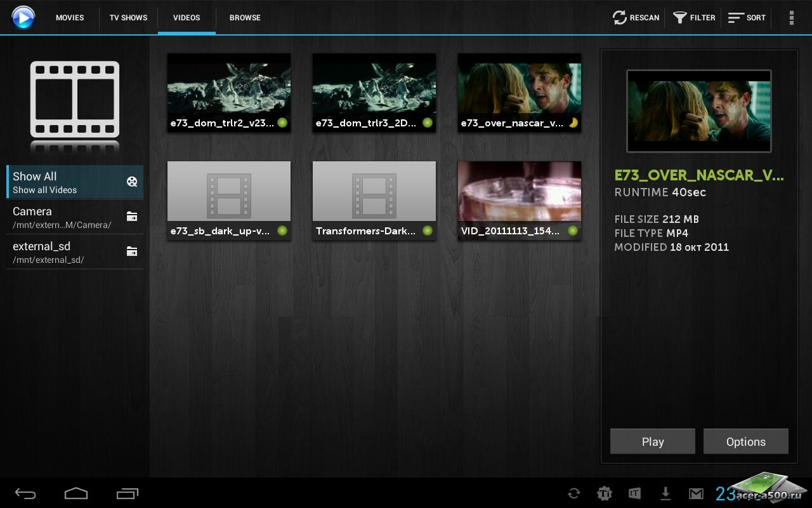The width and height of the screenshot is (812, 508).
Task: Open the external_sd folder entry
Action: tap(75, 252)
